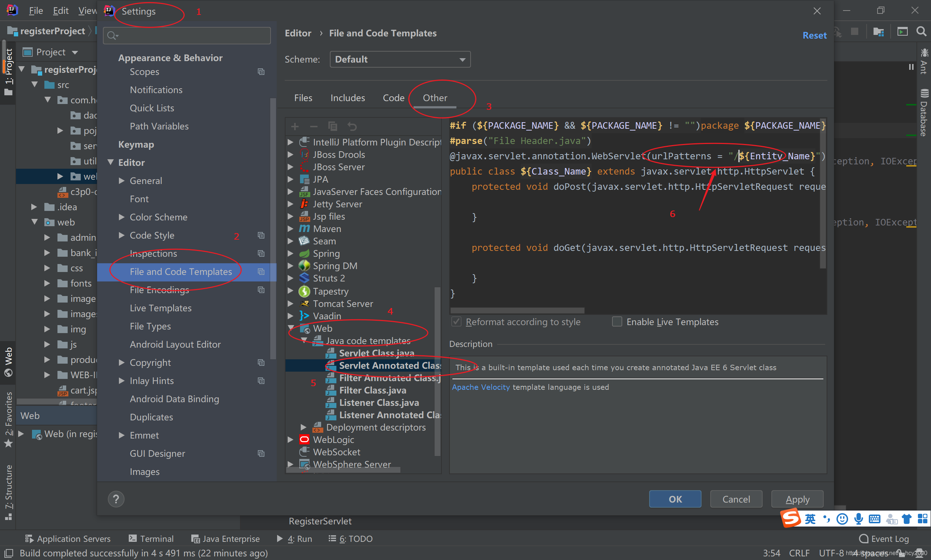Expand the Deployment descriptors node
Viewport: 931px width, 560px height.
click(x=303, y=427)
